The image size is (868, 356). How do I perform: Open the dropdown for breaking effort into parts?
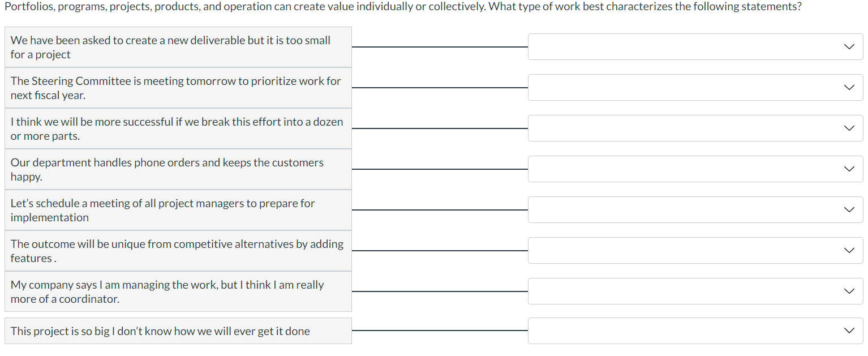tap(695, 128)
